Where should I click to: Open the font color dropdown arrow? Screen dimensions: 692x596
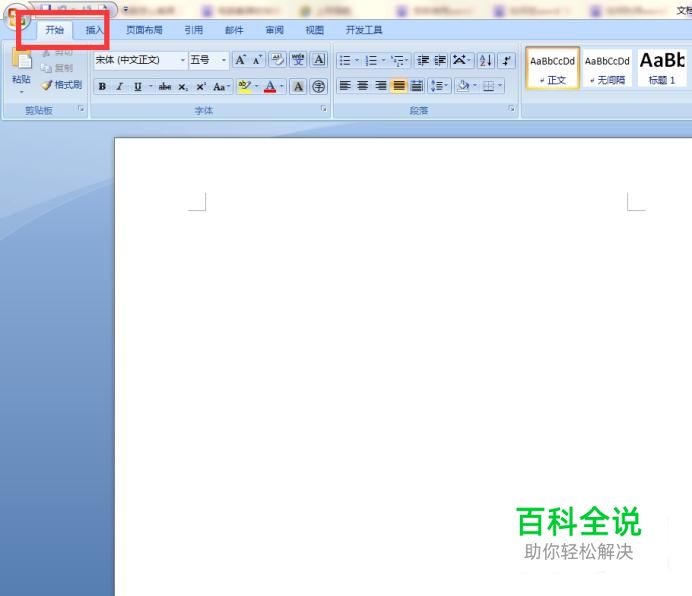coord(282,87)
